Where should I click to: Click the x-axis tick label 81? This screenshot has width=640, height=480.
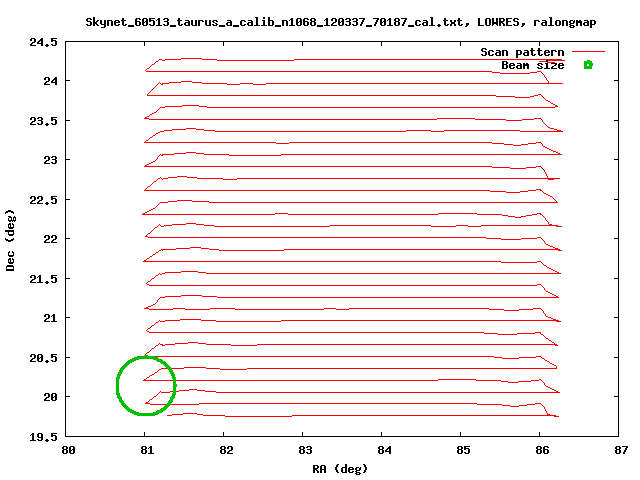pos(147,450)
